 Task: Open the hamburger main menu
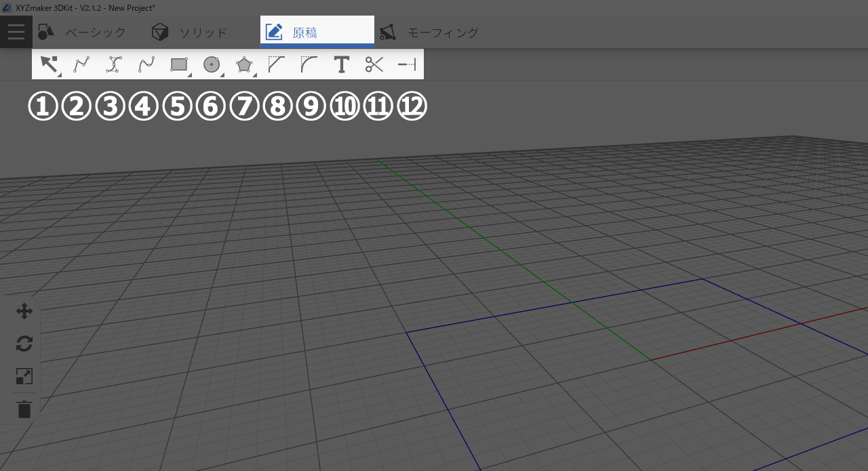16,32
